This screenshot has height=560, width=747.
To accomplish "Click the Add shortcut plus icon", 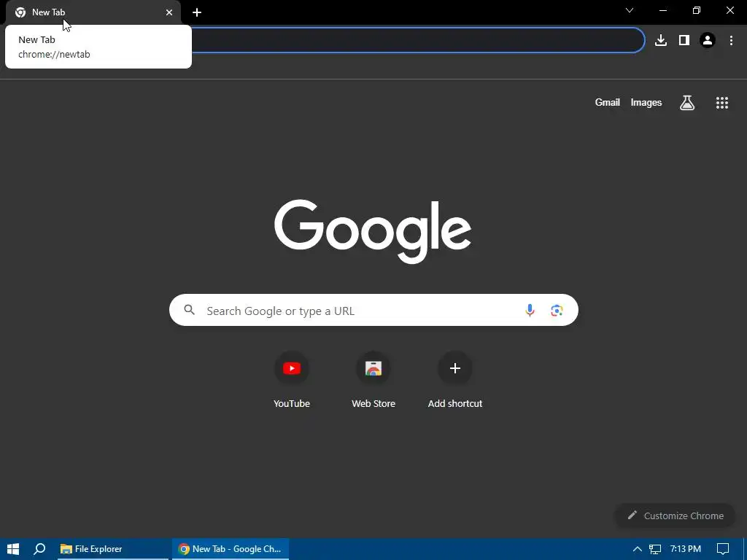I will (x=455, y=368).
